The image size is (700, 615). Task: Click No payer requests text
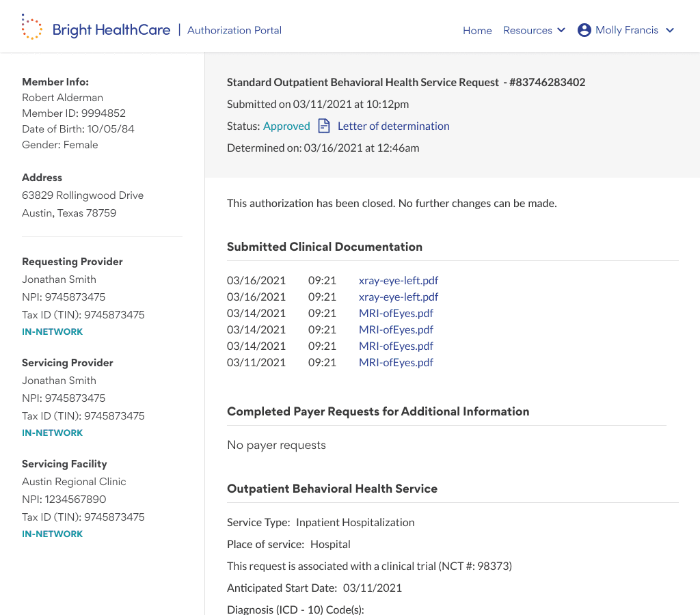click(x=276, y=445)
